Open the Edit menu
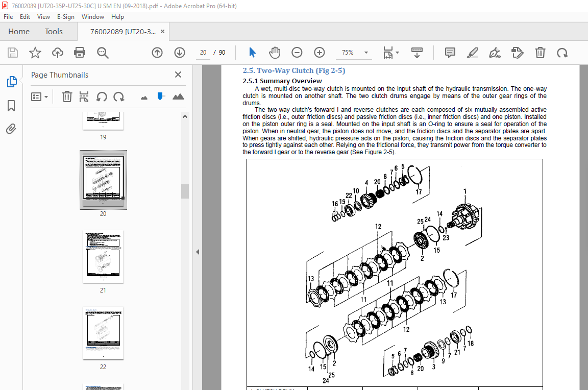Screen dimensions: 588x390 coord(24,17)
